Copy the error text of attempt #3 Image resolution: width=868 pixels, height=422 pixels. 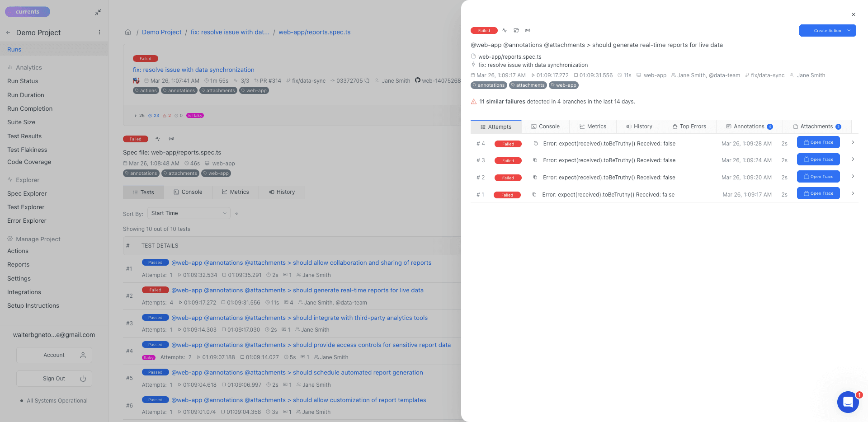[x=536, y=160]
